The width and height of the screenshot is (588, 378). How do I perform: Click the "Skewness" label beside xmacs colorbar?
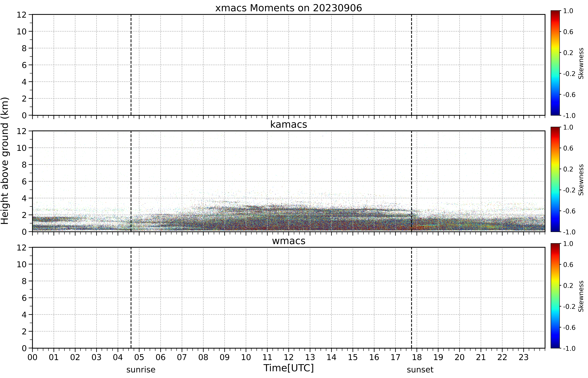coord(581,63)
